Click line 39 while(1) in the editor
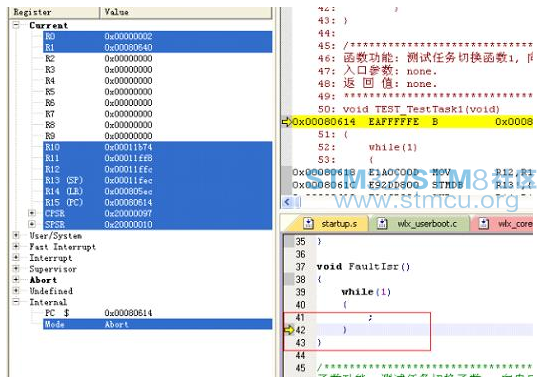The height and width of the screenshot is (384, 538). point(366,292)
